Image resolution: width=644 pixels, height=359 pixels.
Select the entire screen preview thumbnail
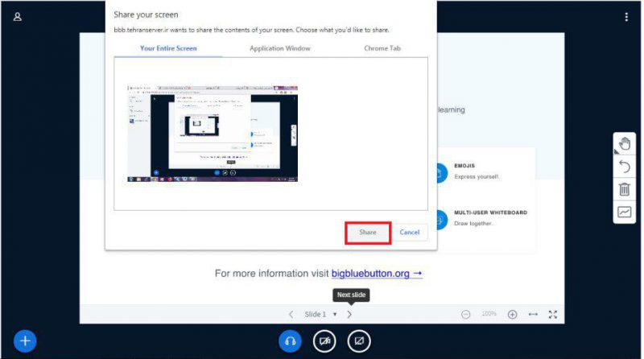(x=212, y=133)
